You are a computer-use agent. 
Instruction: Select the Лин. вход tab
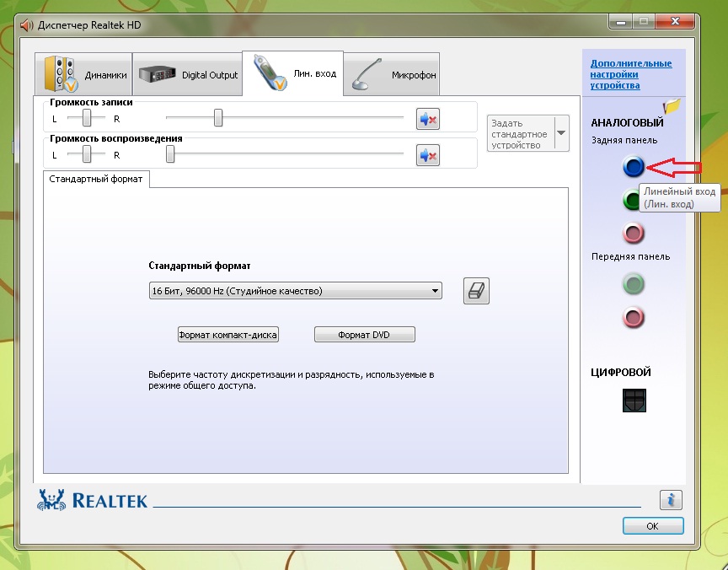[x=293, y=73]
